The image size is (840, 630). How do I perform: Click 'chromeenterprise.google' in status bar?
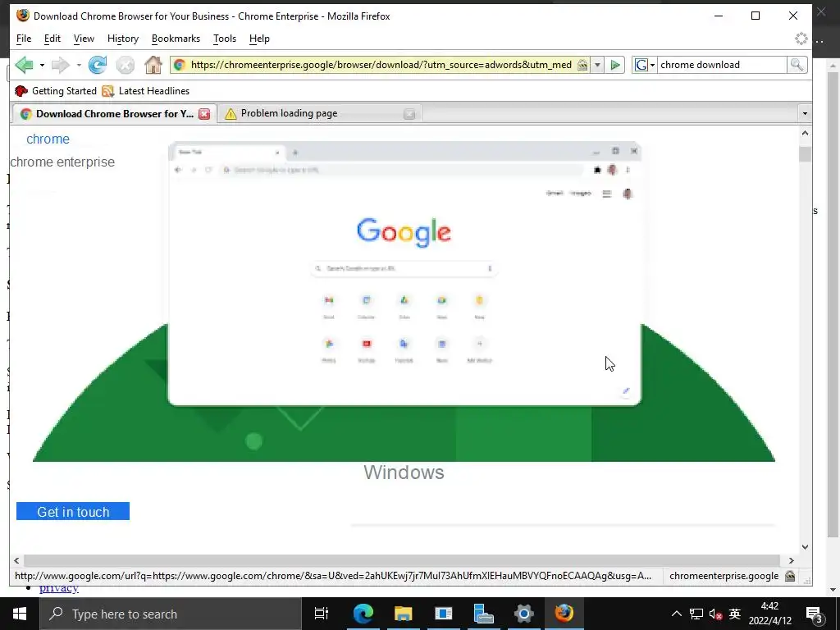(724, 576)
